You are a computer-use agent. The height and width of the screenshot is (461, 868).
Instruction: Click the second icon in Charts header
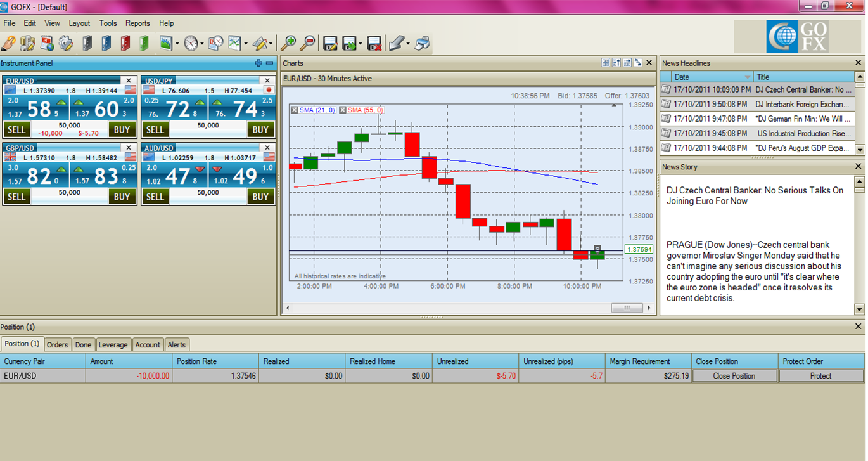pos(616,63)
